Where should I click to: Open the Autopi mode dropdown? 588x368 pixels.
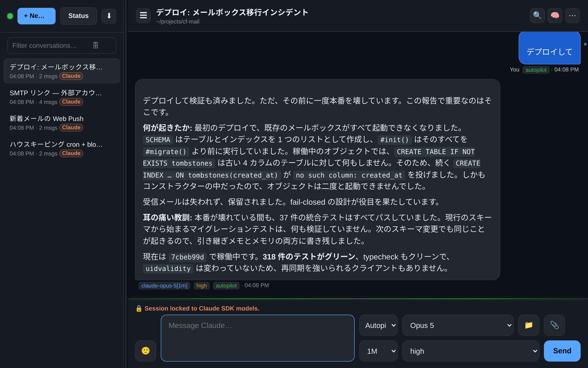[x=378, y=325]
